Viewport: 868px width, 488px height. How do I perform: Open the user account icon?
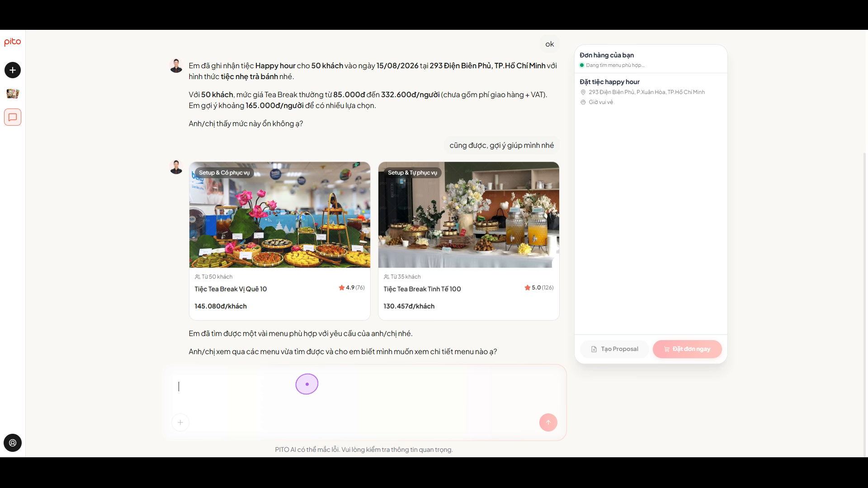[13, 443]
